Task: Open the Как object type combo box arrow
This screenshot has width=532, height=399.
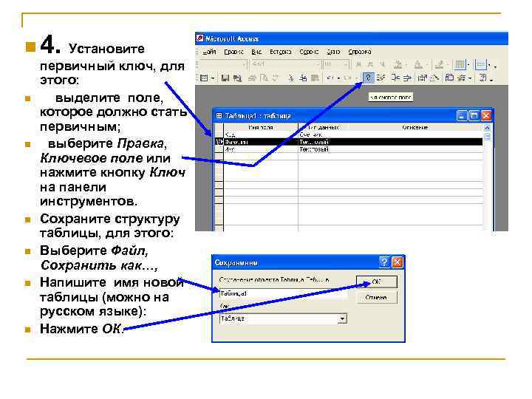Action: pyautogui.click(x=343, y=318)
